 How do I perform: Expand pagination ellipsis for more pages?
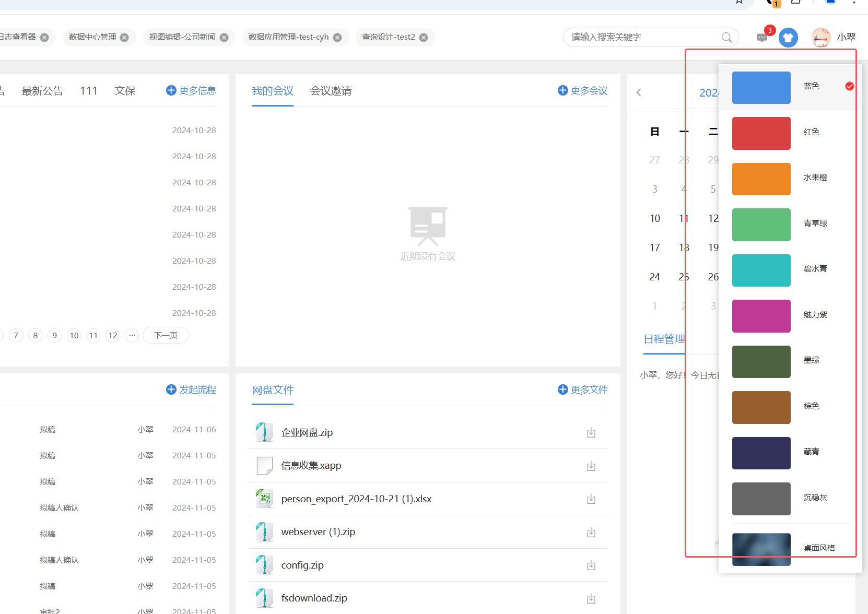click(x=132, y=335)
